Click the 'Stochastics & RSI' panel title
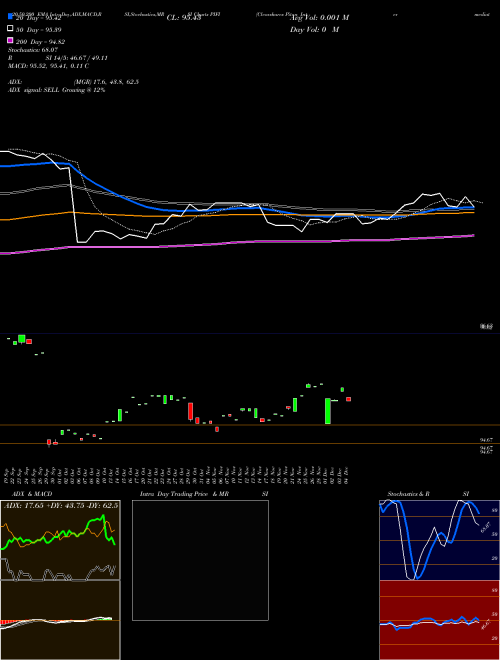This screenshot has width=500, height=660. (428, 494)
